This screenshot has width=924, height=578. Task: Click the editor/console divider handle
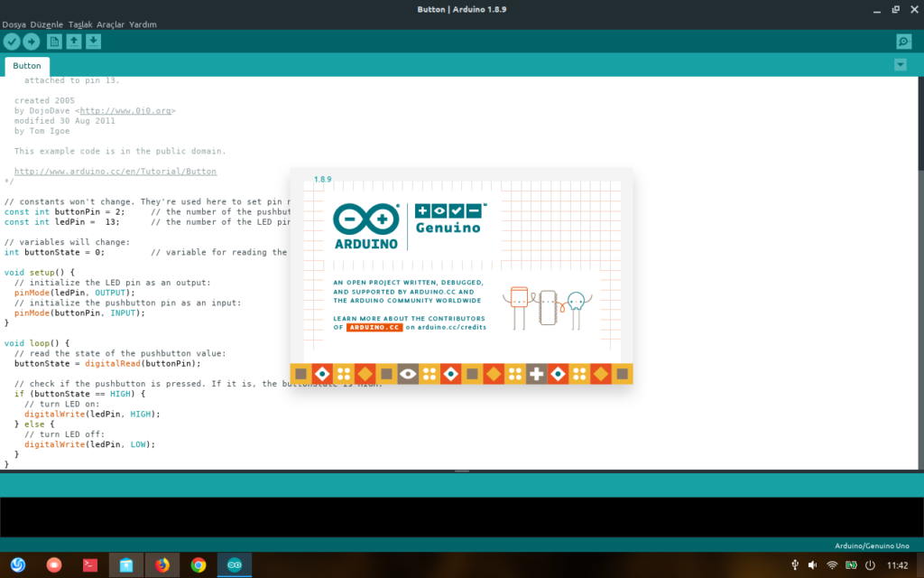coord(462,471)
